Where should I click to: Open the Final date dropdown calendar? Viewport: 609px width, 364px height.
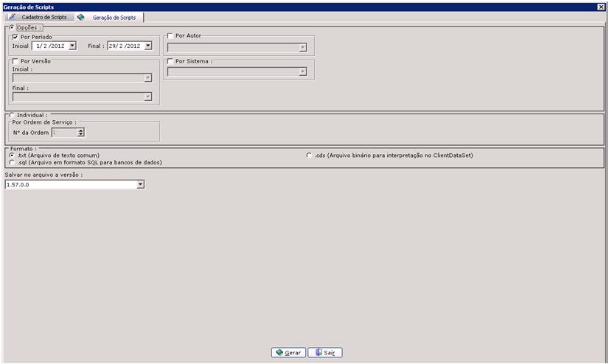point(147,46)
